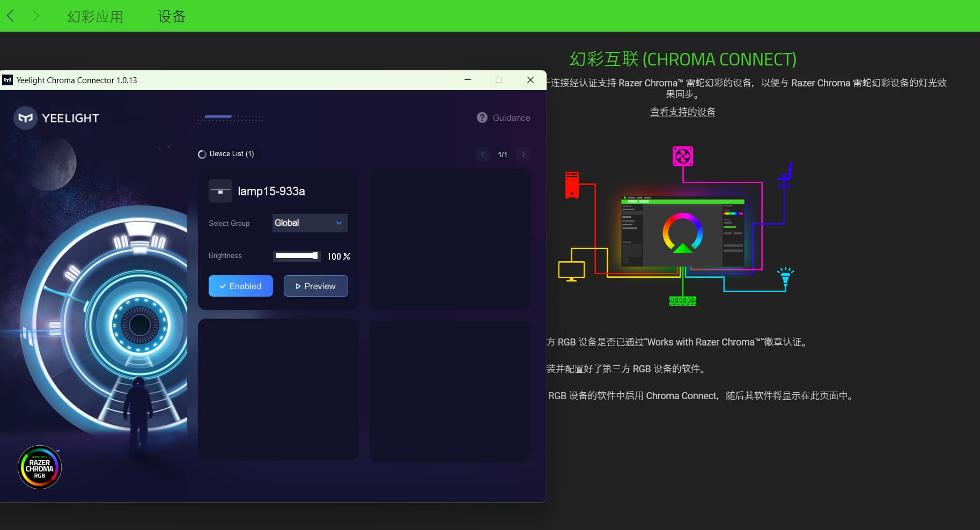This screenshot has width=980, height=530.
Task: Go to next device list page
Action: point(523,154)
